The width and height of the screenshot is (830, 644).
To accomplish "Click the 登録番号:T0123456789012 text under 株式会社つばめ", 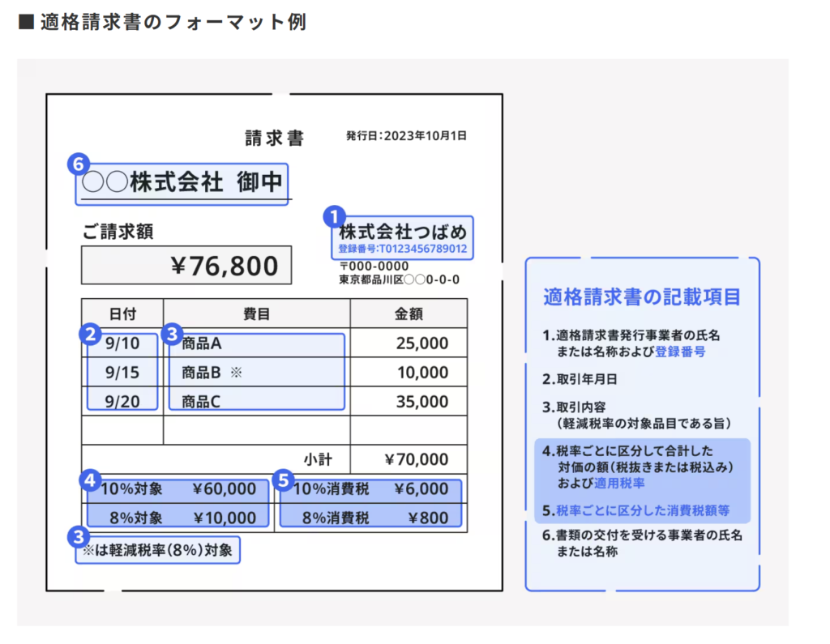I will point(403,249).
